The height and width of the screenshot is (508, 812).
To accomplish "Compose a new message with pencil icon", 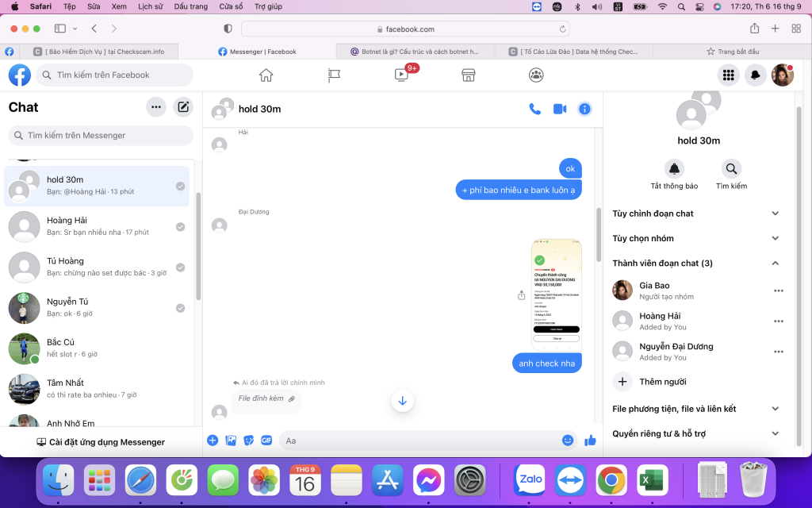I will point(183,107).
